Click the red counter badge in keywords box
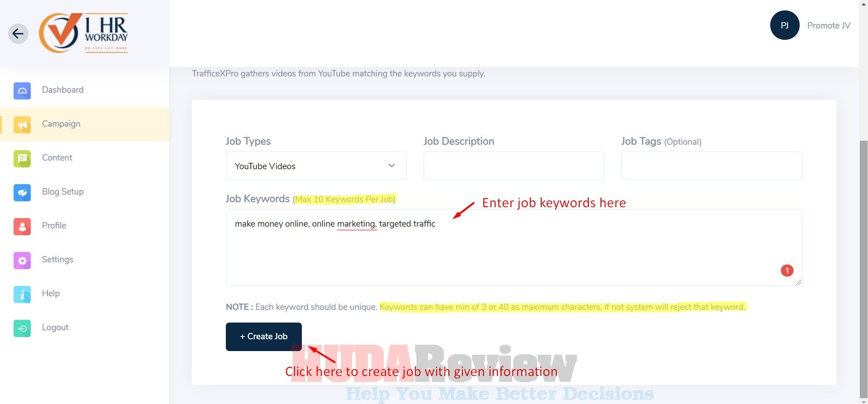This screenshot has width=868, height=404. (787, 271)
